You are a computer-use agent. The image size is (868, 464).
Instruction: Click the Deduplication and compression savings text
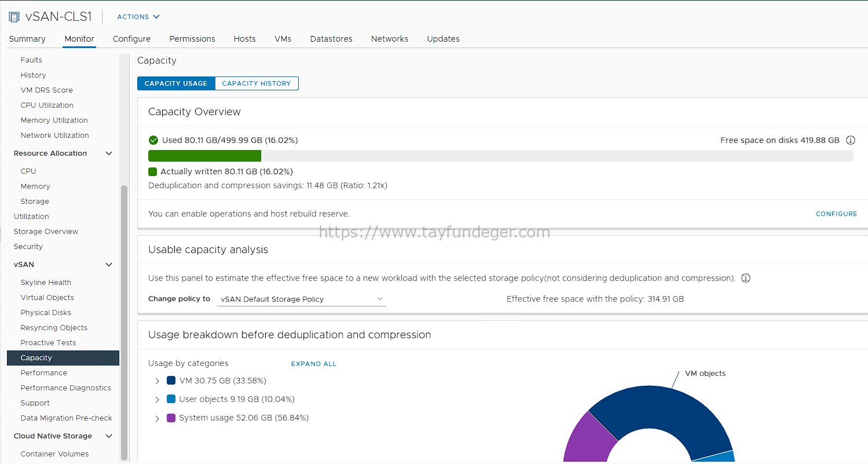268,185
